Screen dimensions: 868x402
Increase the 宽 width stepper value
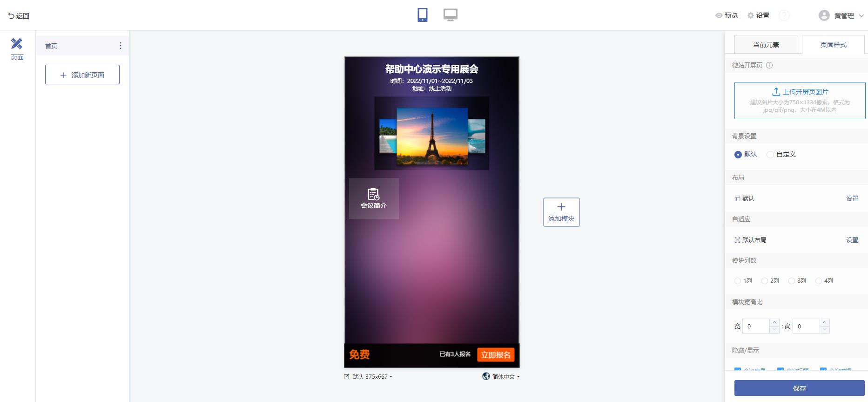pos(774,322)
